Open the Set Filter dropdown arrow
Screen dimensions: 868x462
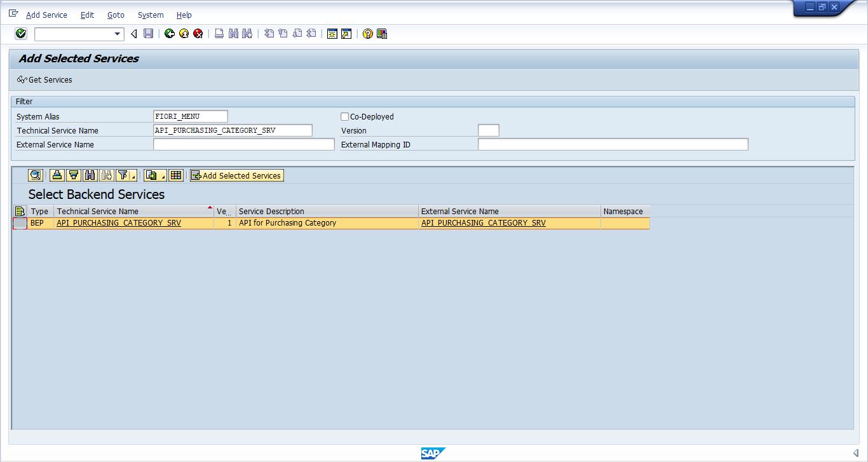tap(133, 177)
